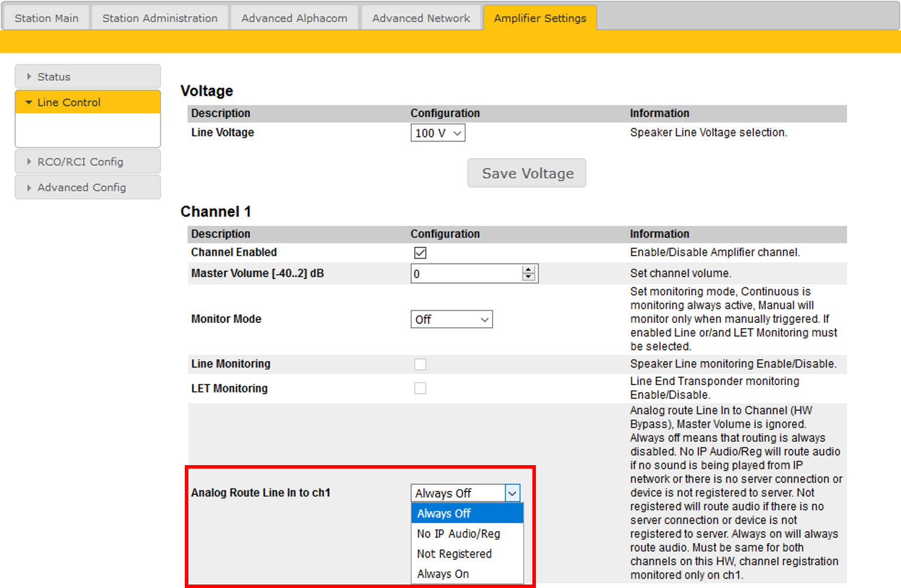Uncheck the Channel Enabled checkbox
This screenshot has height=588, width=901.
pyautogui.click(x=420, y=253)
